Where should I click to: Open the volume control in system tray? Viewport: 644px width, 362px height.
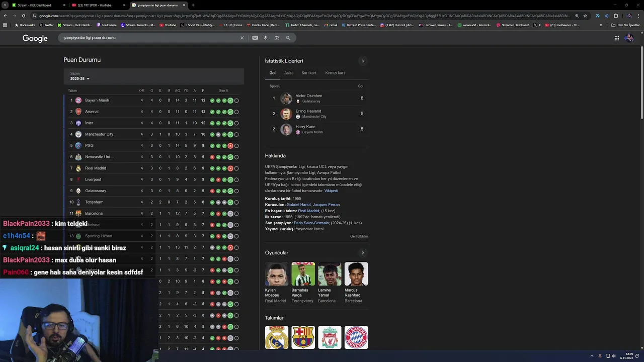click(614, 356)
